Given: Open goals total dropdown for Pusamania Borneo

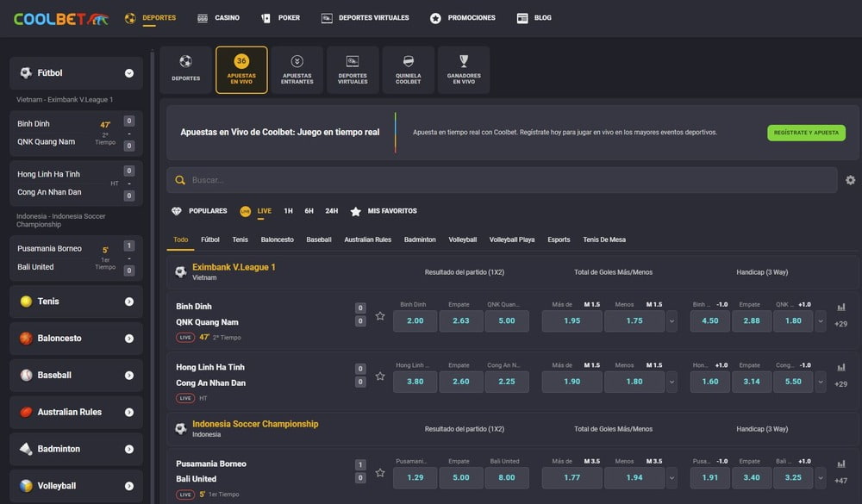Looking at the screenshot, I should 671,478.
